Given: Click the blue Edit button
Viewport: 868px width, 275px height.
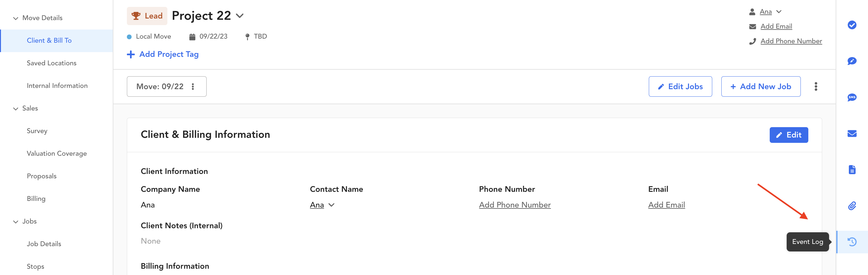Looking at the screenshot, I should coord(789,135).
